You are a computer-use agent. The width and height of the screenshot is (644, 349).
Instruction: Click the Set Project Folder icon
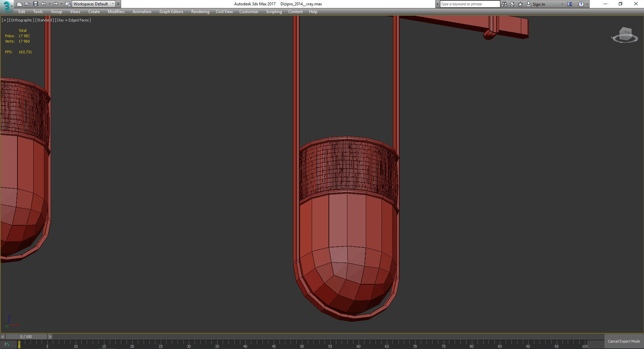pyautogui.click(x=67, y=4)
